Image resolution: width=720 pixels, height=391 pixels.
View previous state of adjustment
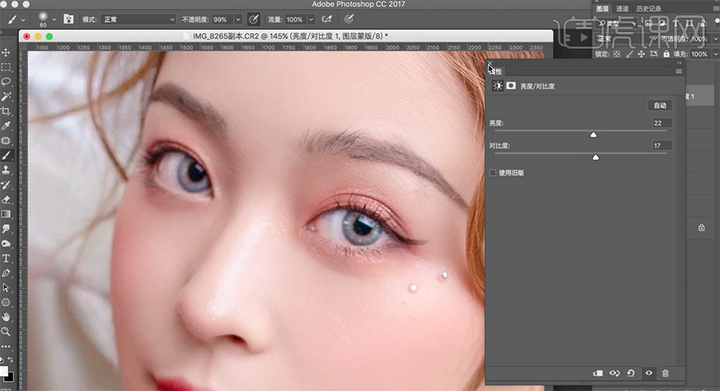614,374
